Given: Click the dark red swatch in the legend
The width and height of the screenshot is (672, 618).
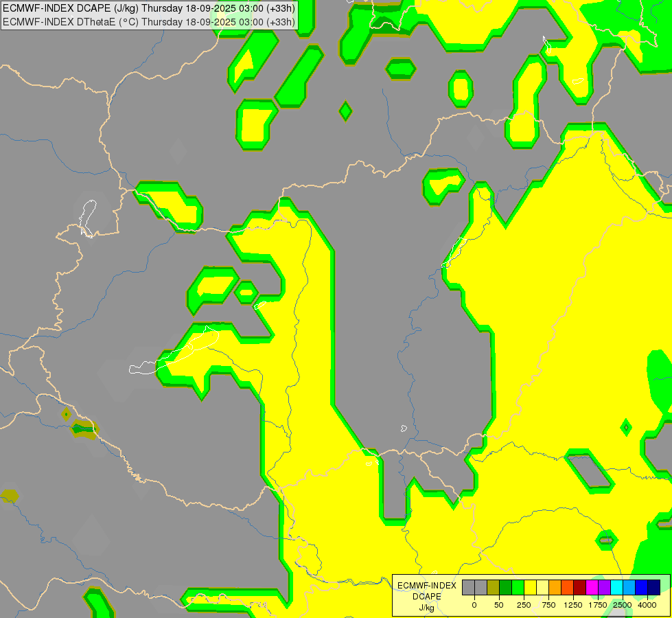Looking at the screenshot, I should point(580,587).
